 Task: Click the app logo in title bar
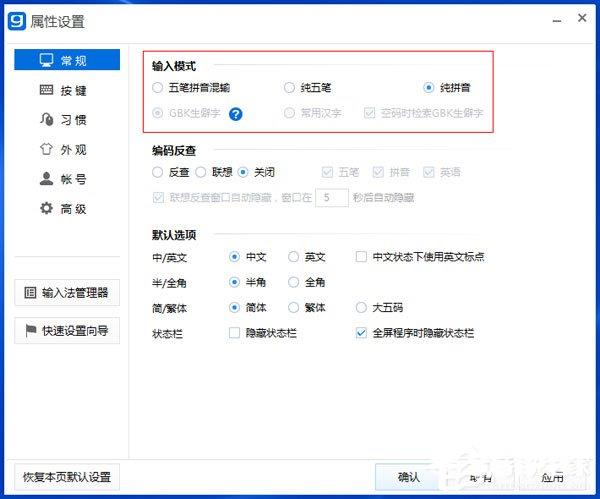click(x=17, y=21)
